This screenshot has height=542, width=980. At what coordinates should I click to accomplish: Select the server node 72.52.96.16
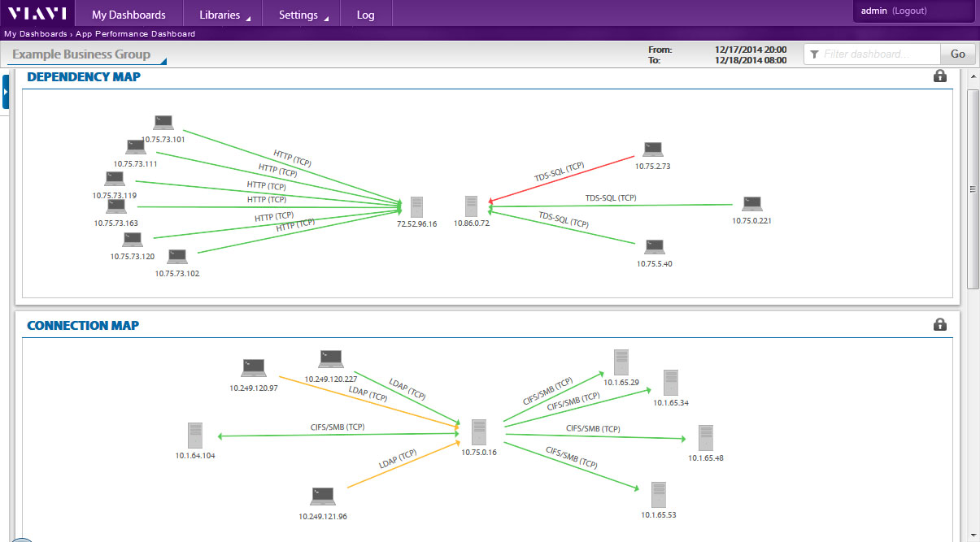(x=416, y=206)
